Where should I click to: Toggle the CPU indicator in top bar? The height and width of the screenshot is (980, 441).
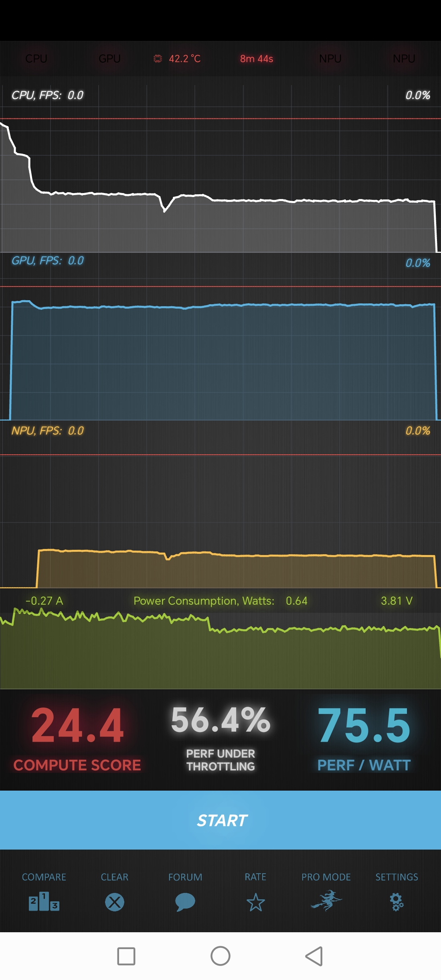tap(36, 59)
